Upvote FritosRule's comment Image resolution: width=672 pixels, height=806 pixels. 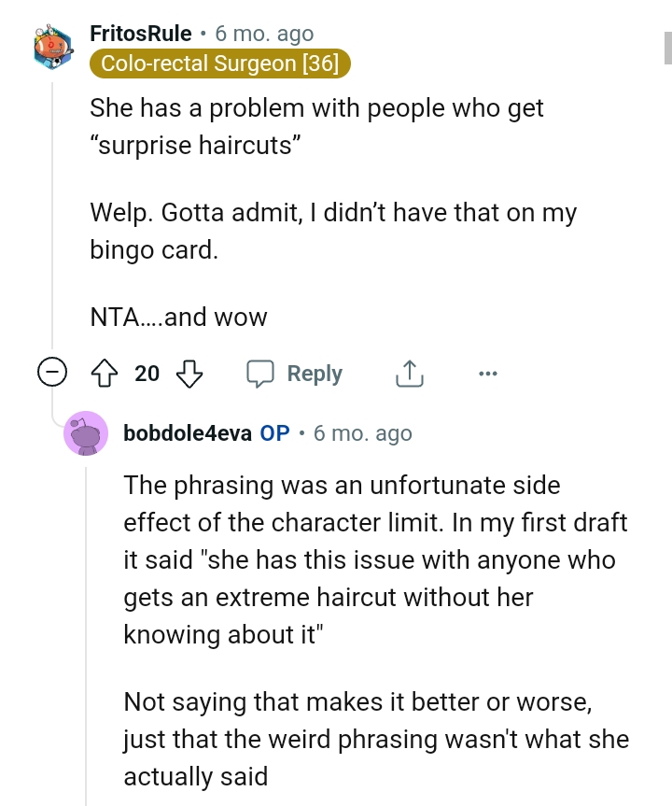(x=104, y=375)
